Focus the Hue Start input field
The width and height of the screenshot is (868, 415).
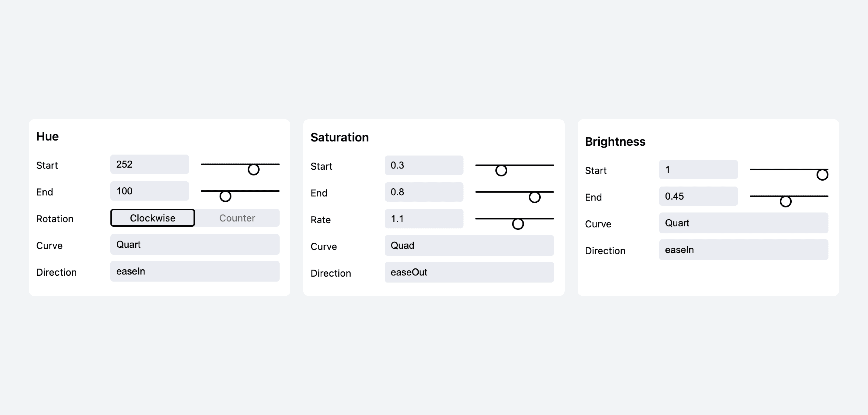pyautogui.click(x=150, y=164)
